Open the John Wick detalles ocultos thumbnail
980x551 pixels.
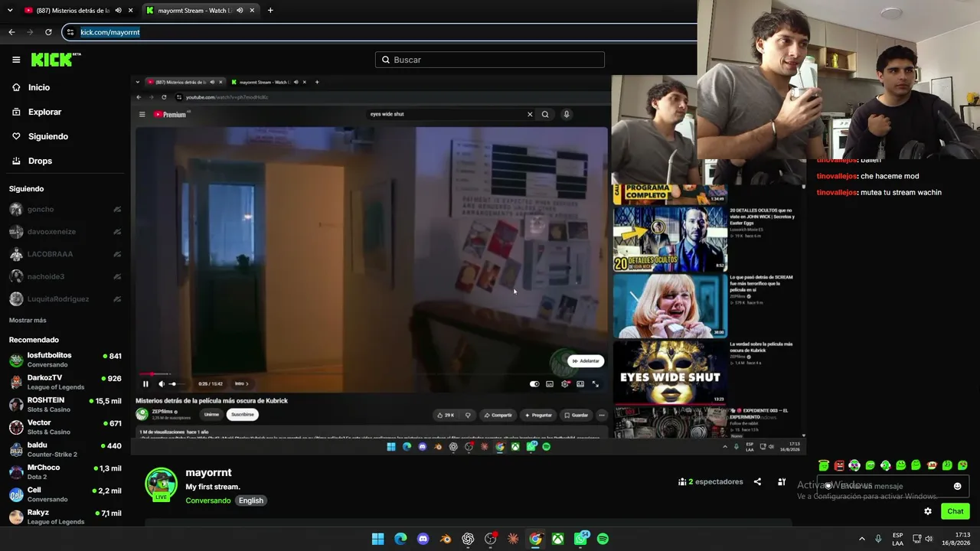coord(670,238)
